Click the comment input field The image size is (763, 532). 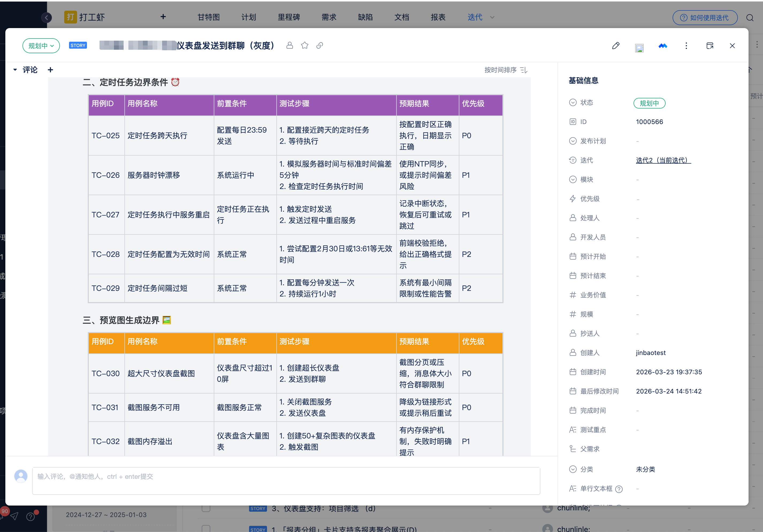286,480
